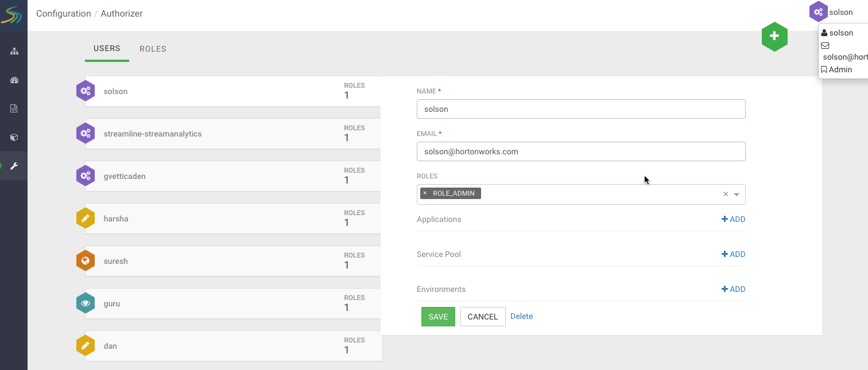Image resolution: width=868 pixels, height=370 pixels.
Task: Select the guru user row
Action: (x=233, y=303)
